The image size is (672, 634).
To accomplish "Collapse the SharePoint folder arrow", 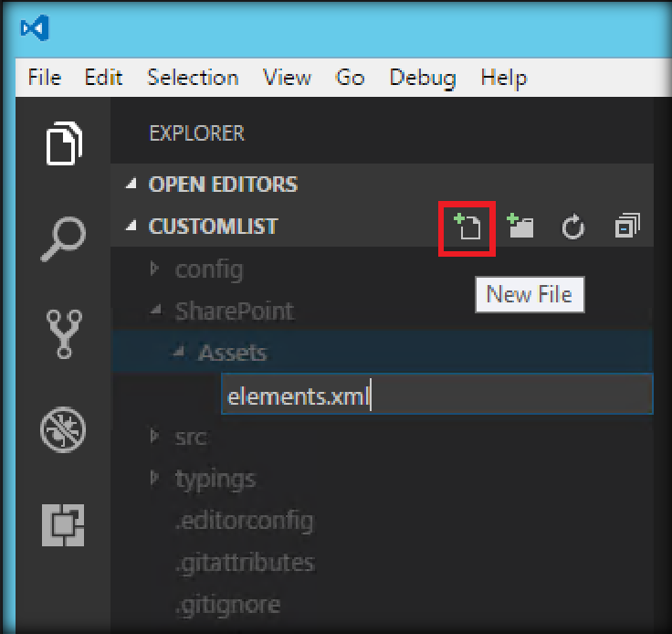I will pos(156,310).
